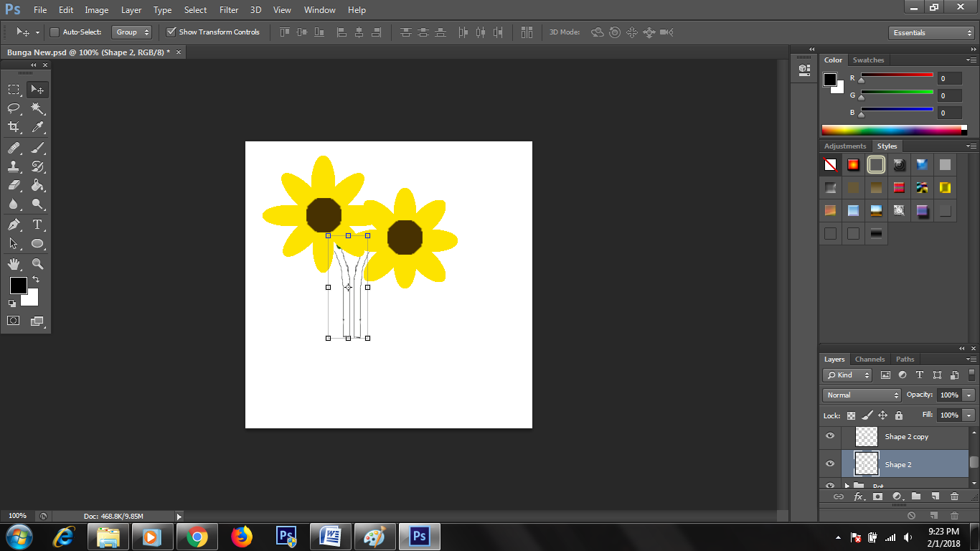This screenshot has height=551, width=980.
Task: Select the Paint Bucket tool
Action: click(x=37, y=186)
